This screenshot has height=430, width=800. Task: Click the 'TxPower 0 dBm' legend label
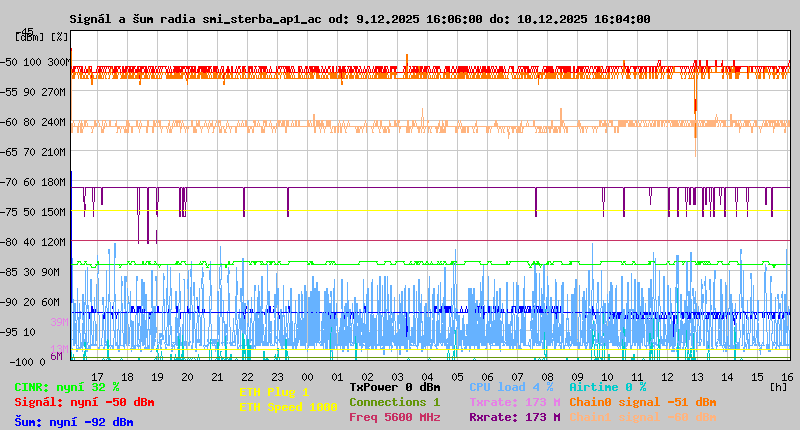[395, 387]
